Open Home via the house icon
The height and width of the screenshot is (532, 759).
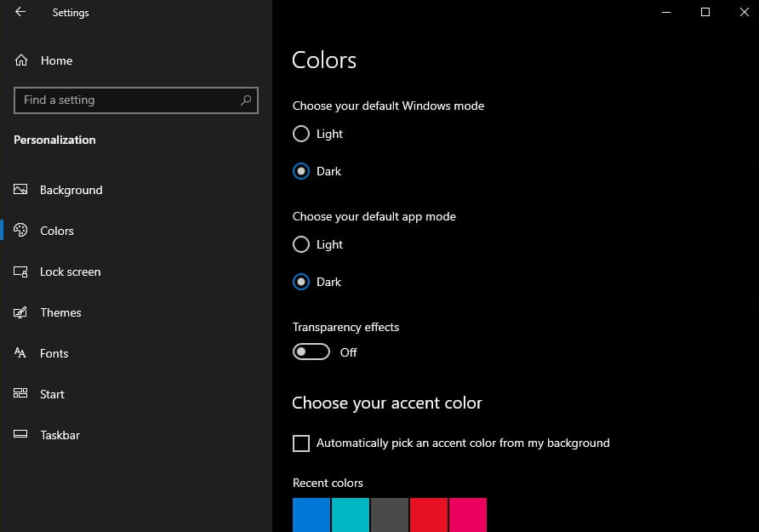pyautogui.click(x=21, y=60)
